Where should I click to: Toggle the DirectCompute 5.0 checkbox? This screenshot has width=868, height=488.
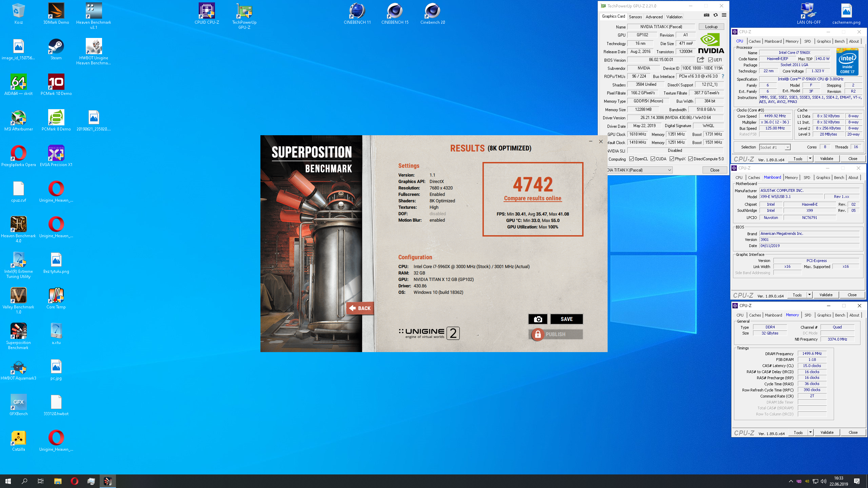pyautogui.click(x=690, y=159)
